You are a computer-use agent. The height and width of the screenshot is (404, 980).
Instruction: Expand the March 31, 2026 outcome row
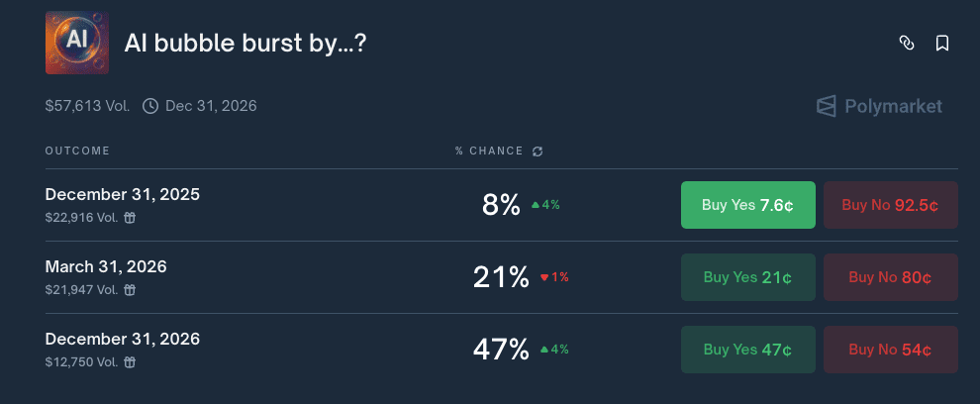(x=106, y=266)
